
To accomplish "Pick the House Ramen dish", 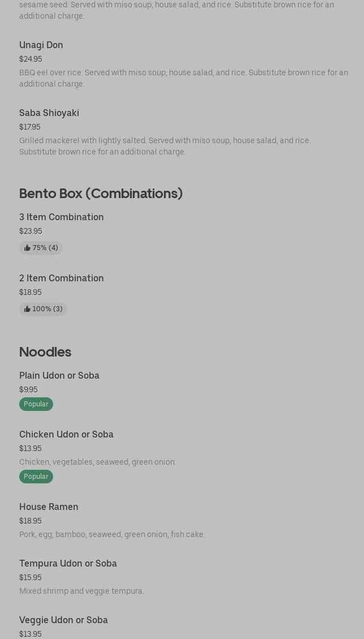I will point(49,507).
